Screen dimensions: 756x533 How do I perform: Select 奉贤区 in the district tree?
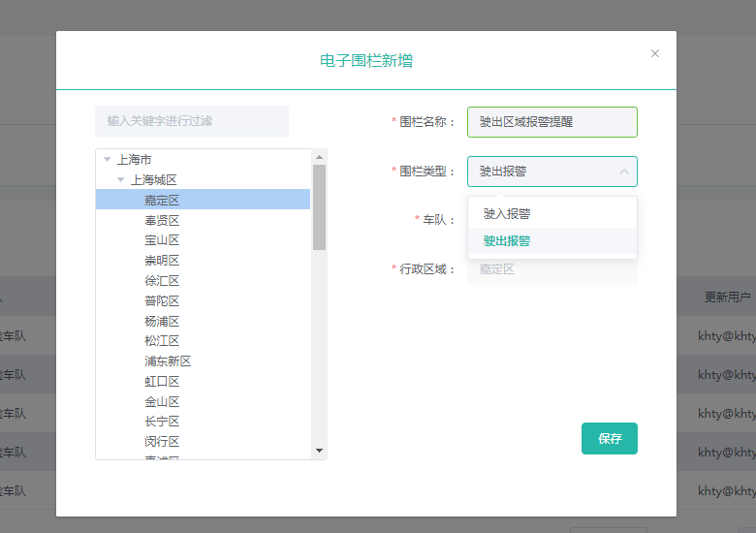[162, 220]
